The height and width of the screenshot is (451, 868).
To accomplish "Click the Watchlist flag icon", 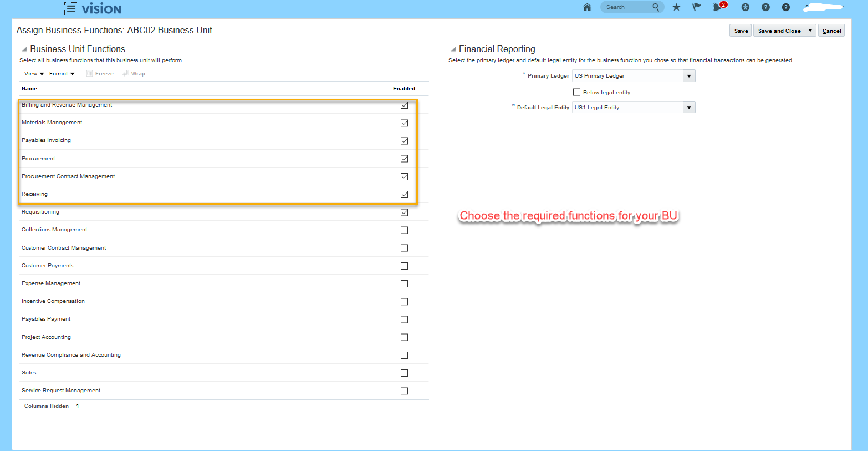I will coord(697,7).
